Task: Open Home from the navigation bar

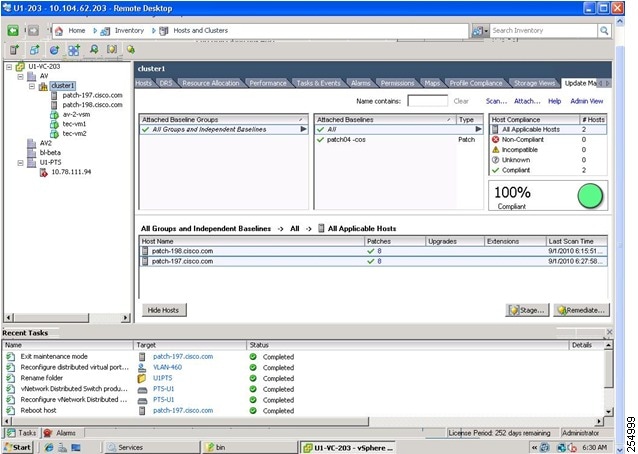Action: pyautogui.click(x=76, y=31)
